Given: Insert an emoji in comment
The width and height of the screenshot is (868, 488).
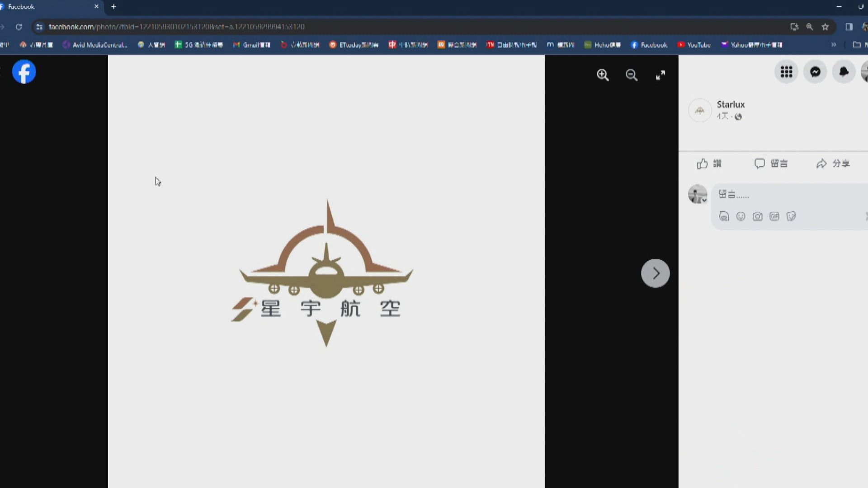Looking at the screenshot, I should (741, 216).
